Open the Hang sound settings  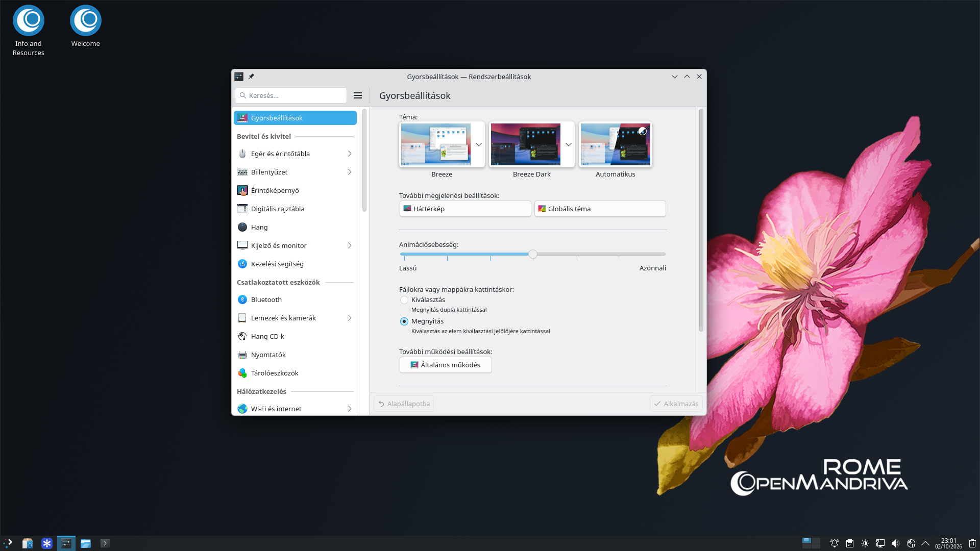pyautogui.click(x=295, y=227)
